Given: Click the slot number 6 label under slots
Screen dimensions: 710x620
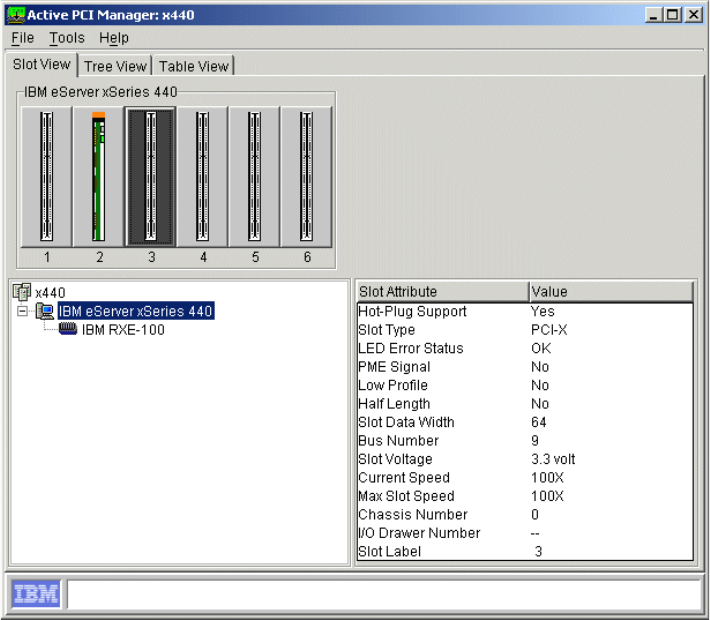Looking at the screenshot, I should pos(307,257).
